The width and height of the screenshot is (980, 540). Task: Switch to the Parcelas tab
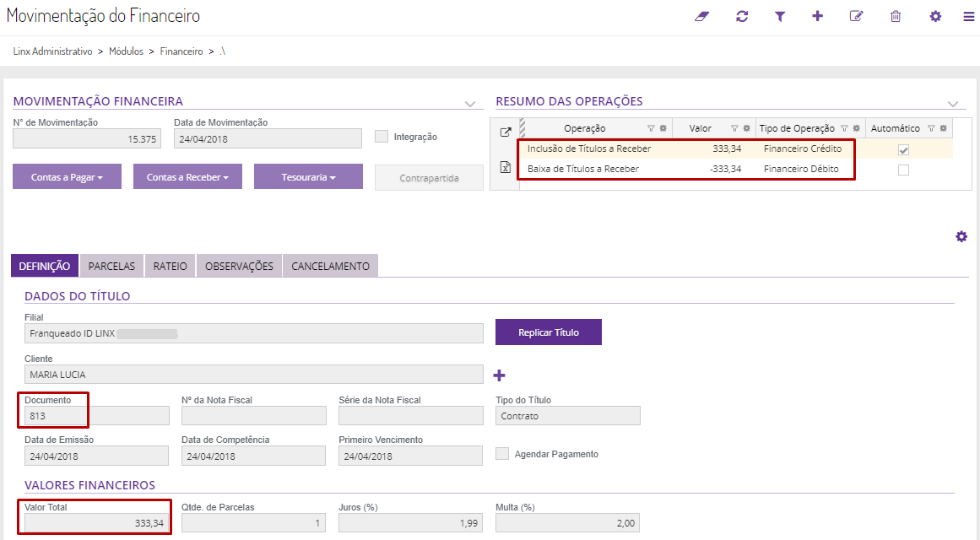pyautogui.click(x=111, y=266)
